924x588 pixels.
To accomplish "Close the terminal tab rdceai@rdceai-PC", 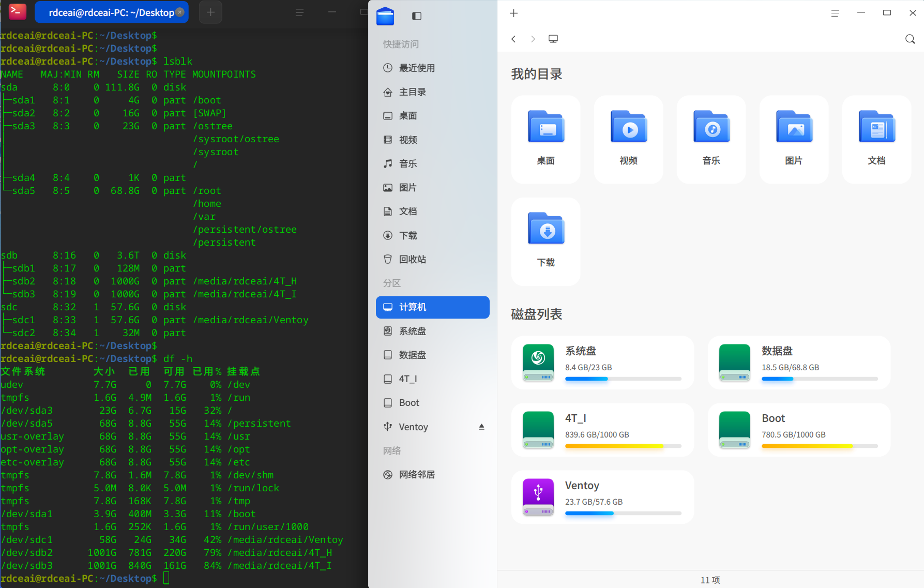I will (180, 12).
